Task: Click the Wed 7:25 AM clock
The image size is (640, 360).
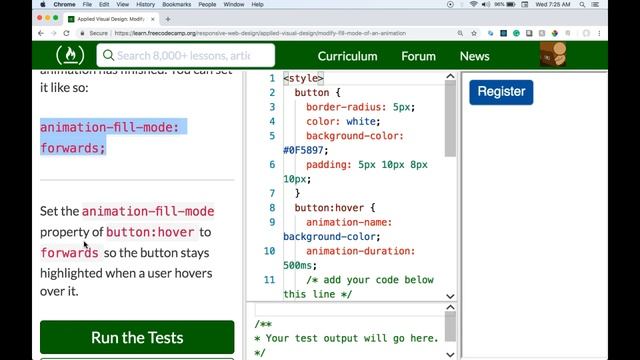Action: (553, 4)
